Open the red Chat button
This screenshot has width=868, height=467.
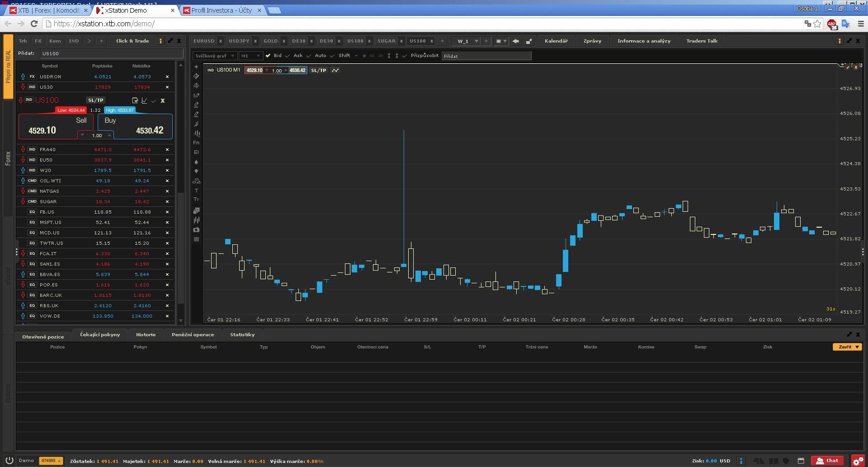[827, 460]
